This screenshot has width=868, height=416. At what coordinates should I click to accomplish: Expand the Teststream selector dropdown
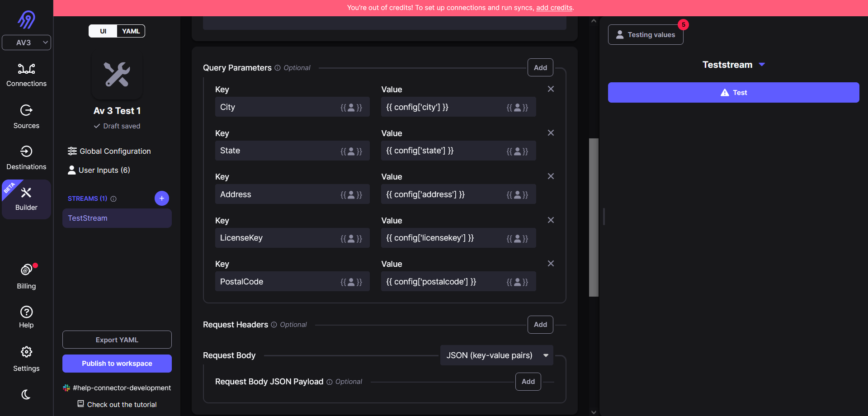pyautogui.click(x=733, y=65)
